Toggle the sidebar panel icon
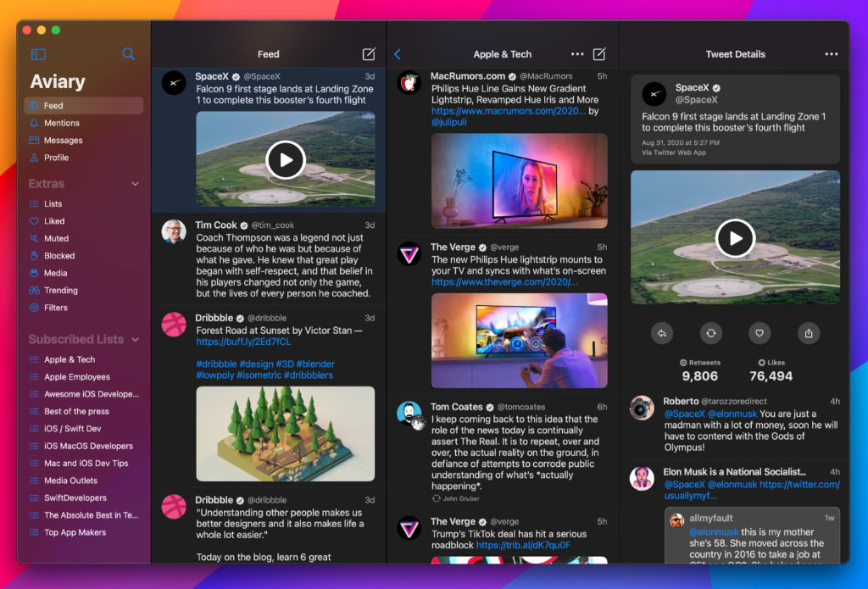Viewport: 868px width, 589px height. click(38, 54)
